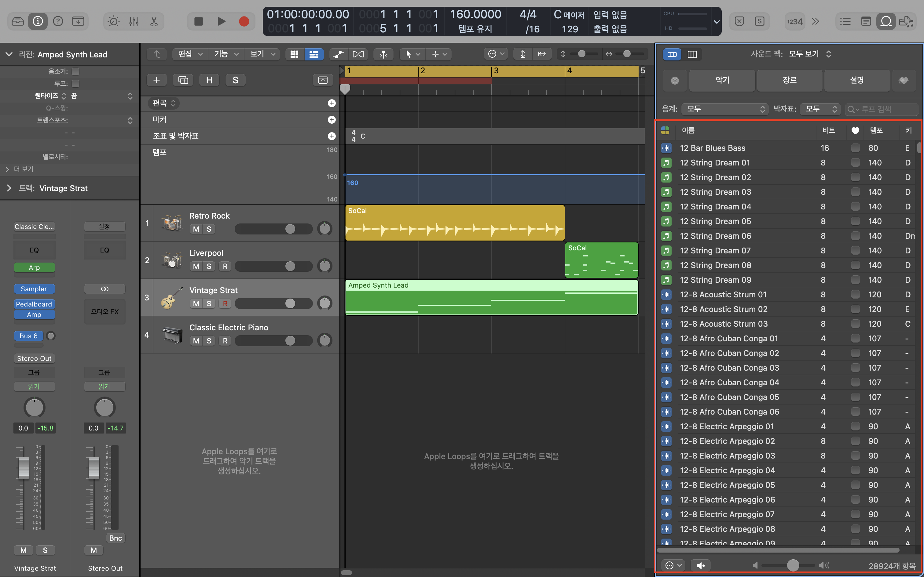The height and width of the screenshot is (577, 924).
Task: Expand the 트랙: Vintage Strat section
Action: pos(8,188)
